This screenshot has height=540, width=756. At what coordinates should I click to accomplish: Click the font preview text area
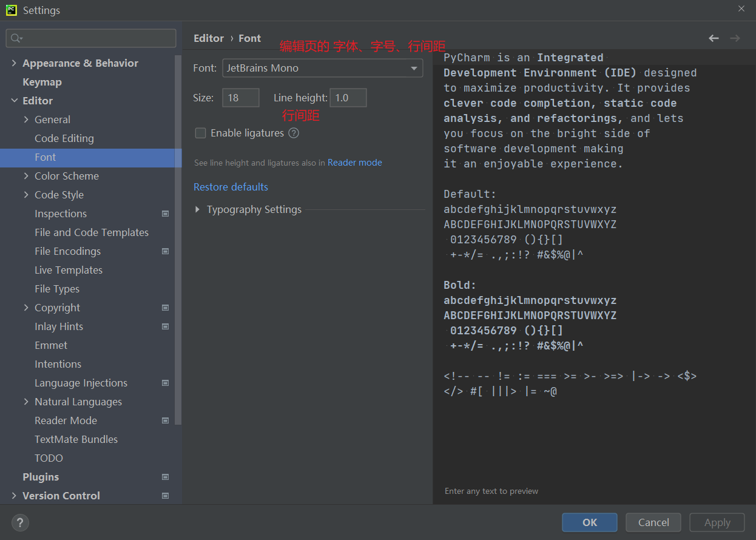point(595,276)
